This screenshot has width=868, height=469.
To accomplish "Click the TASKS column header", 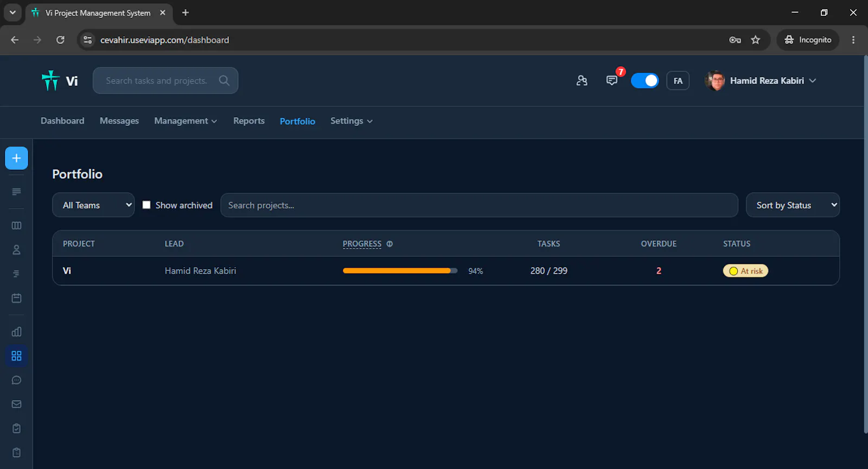I will coord(548,244).
